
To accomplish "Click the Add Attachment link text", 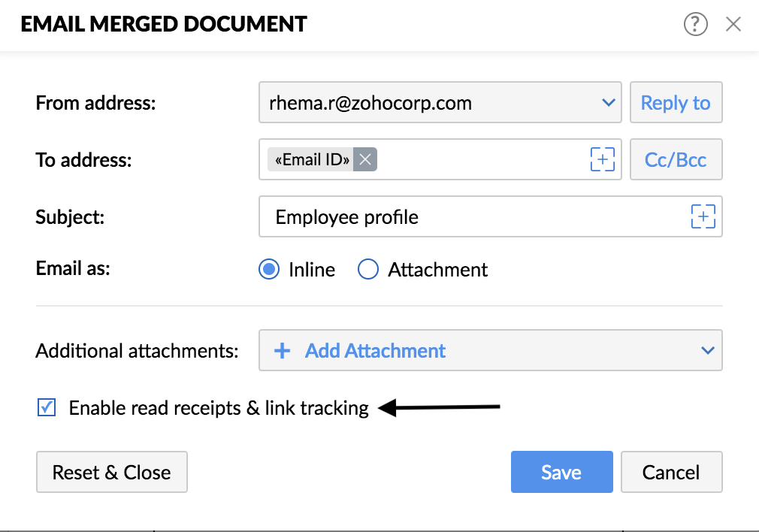I will pos(375,350).
